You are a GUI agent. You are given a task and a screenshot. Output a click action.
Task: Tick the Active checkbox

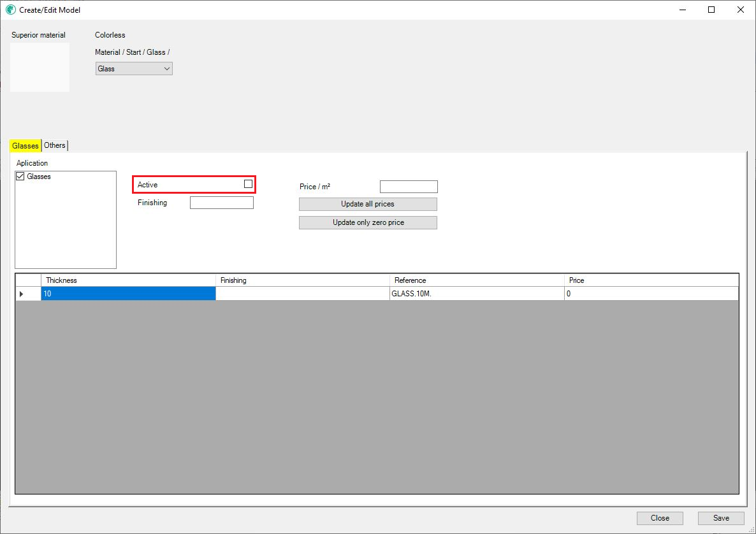[249, 184]
